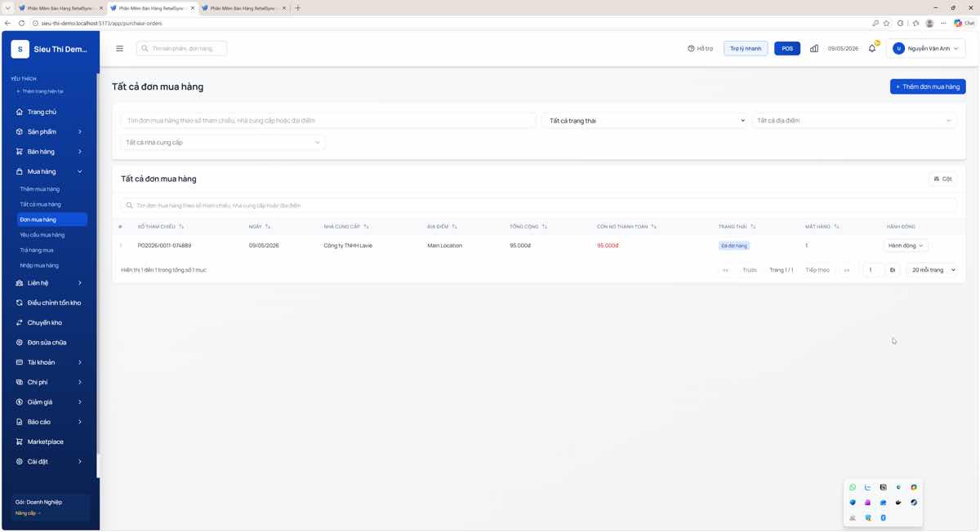Viewport: 980px width, 532px height.
Task: Click the Trợ lý nhanh button
Action: [x=746, y=49]
